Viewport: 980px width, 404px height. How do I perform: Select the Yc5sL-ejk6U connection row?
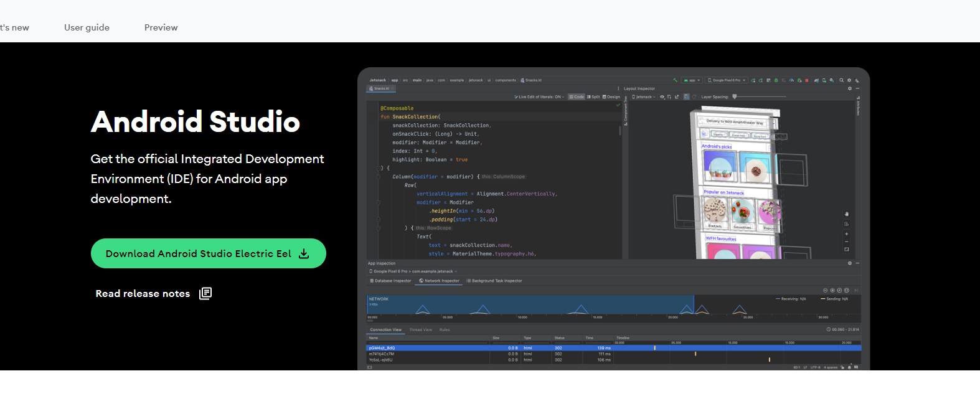tap(613, 360)
